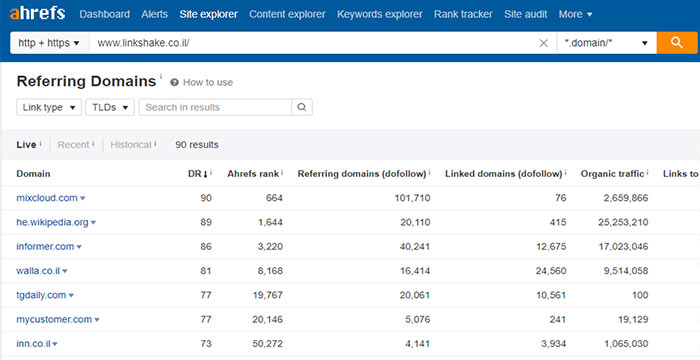This screenshot has height=360, width=700.
Task: Expand the More menu in top navigation
Action: tap(575, 14)
